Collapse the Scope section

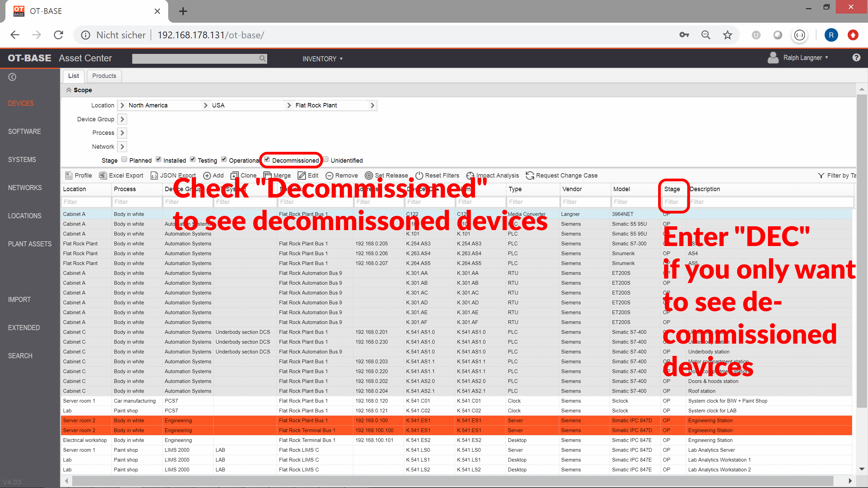68,90
